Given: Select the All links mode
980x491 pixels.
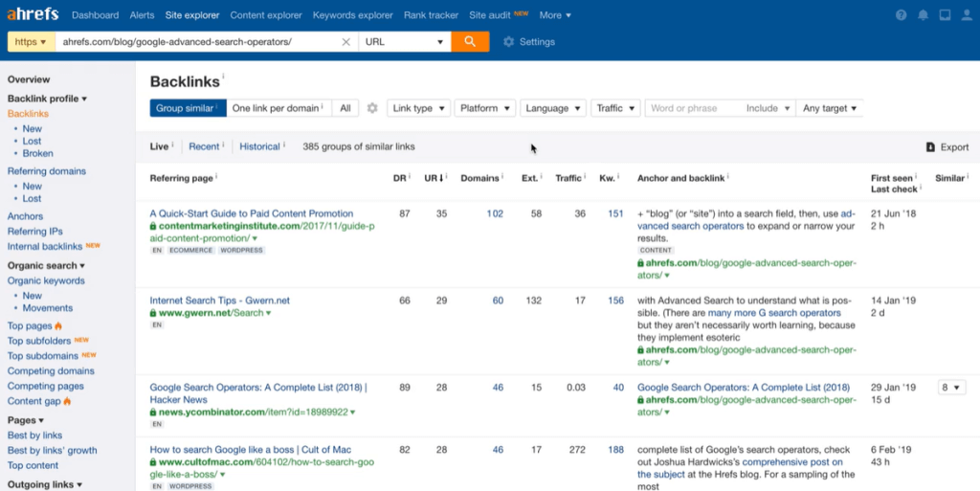Looking at the screenshot, I should coord(345,108).
